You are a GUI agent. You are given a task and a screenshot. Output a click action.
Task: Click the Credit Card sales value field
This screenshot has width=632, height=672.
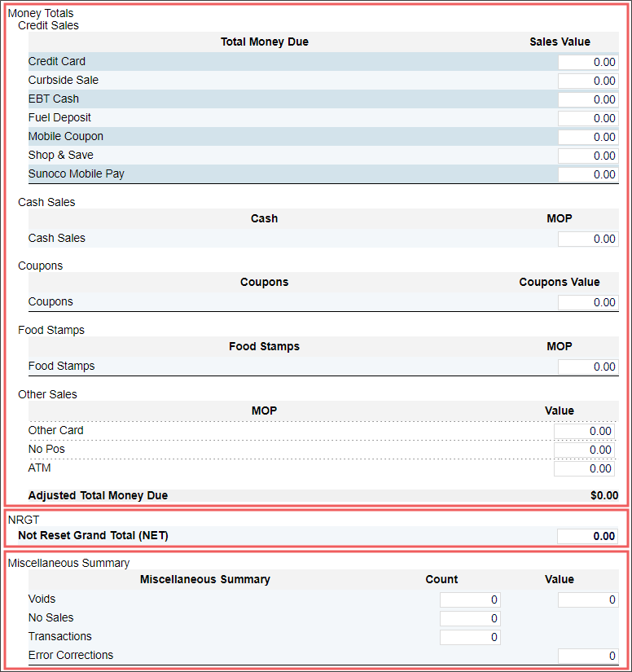tap(588, 62)
